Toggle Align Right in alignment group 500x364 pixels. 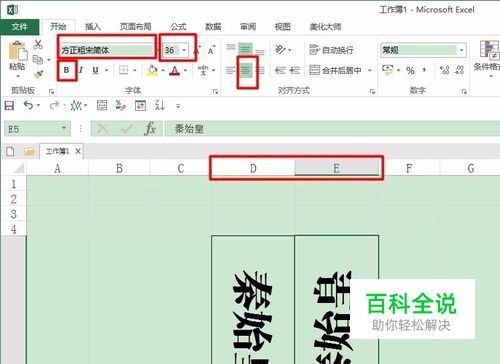tap(260, 70)
